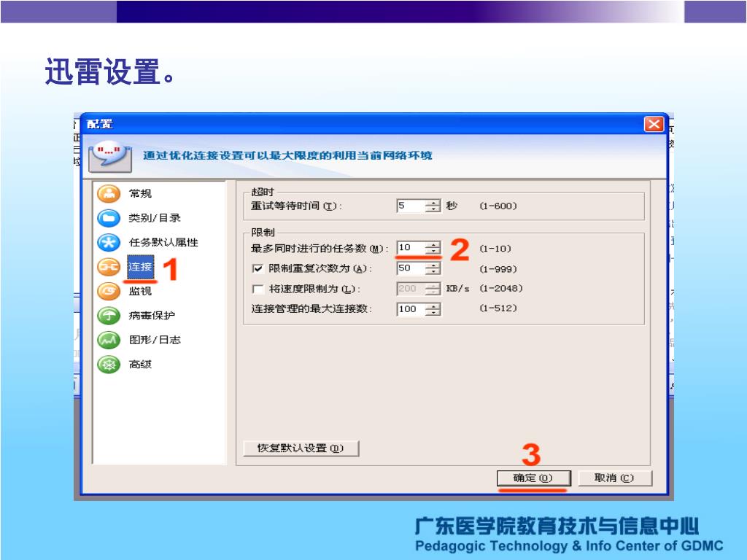Decrease 最多同时进行的任务数 spinner
Image resolution: width=747 pixels, height=560 pixels.
(433, 251)
